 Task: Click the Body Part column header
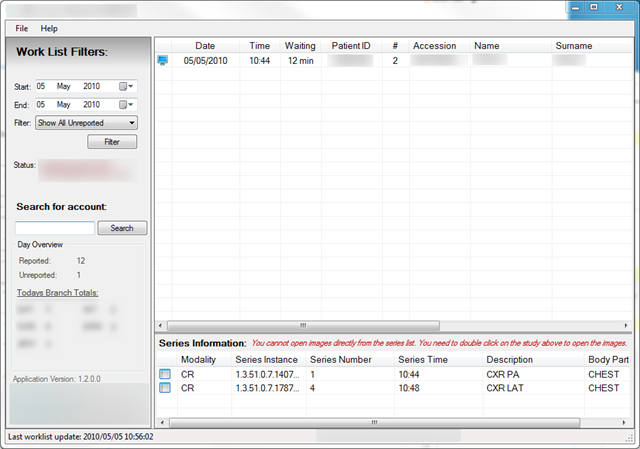608,360
